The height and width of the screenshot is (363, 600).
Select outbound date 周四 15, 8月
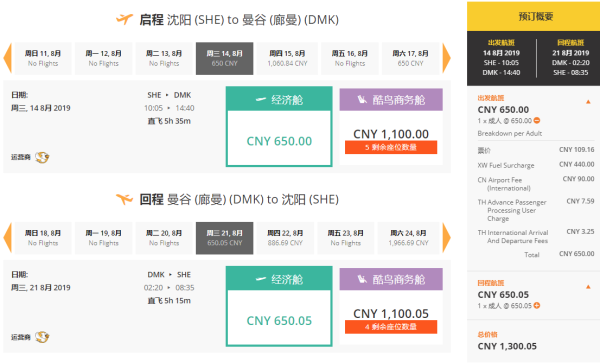click(287, 58)
